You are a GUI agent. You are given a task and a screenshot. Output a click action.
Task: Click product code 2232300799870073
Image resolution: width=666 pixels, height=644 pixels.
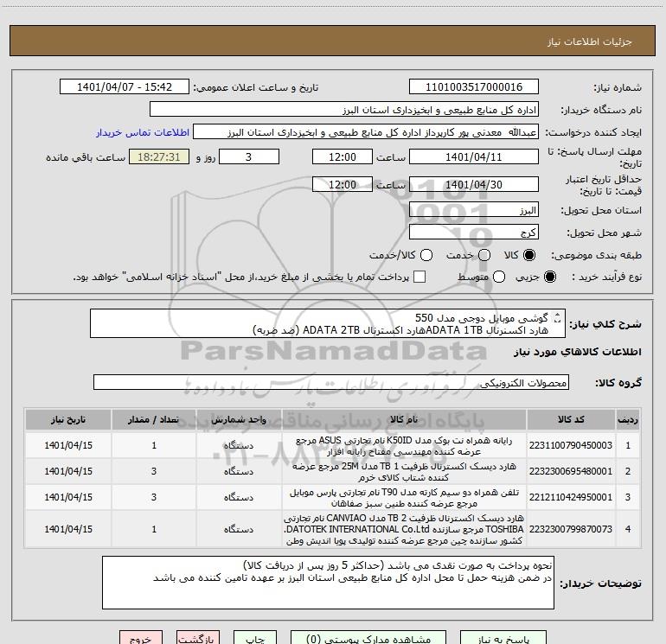click(x=571, y=529)
